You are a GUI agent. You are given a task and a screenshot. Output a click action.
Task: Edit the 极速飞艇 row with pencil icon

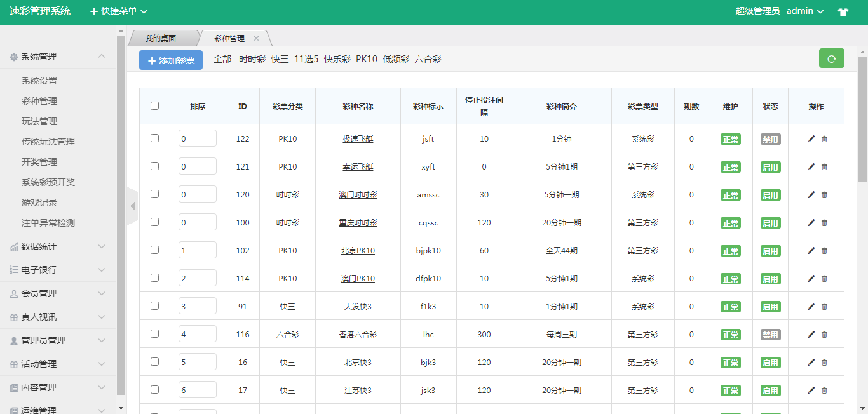[811, 138]
